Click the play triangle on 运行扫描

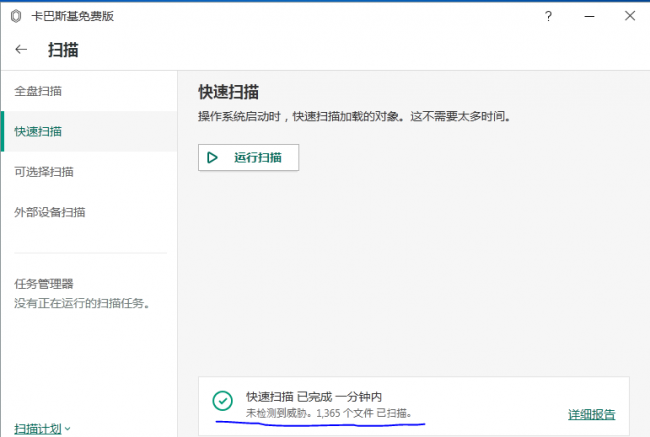pyautogui.click(x=212, y=158)
